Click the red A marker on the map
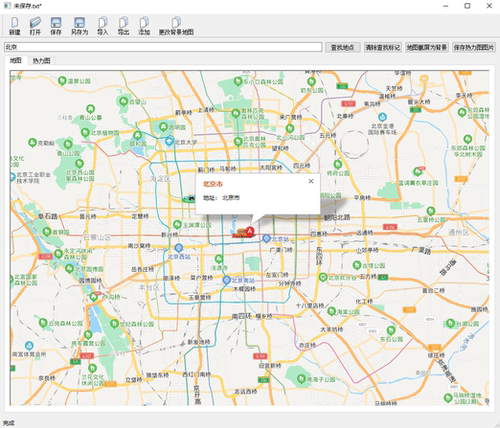 [x=250, y=231]
